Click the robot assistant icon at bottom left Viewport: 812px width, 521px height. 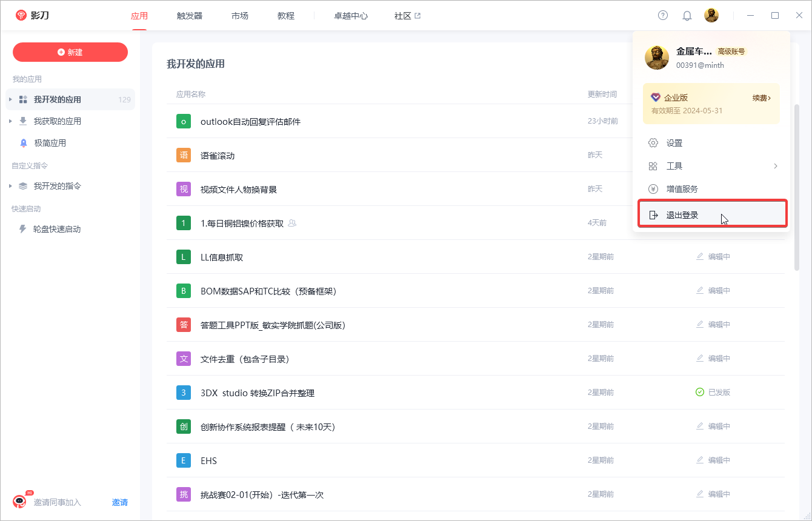20,501
